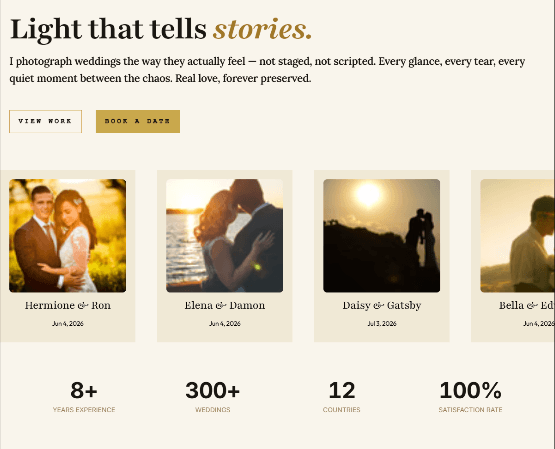
Task: Open the Elena & Damon sunset photo
Action: pos(224,236)
